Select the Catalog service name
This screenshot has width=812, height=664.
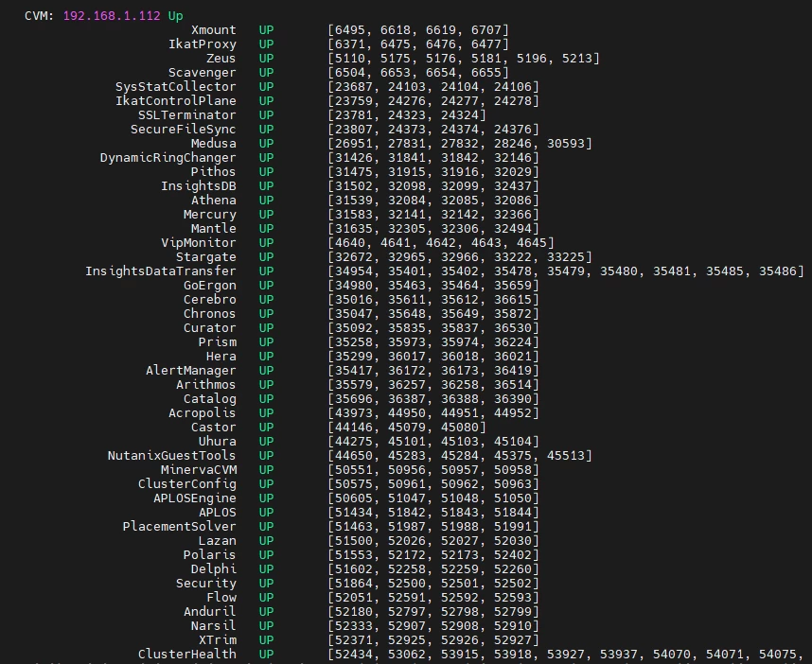point(210,399)
